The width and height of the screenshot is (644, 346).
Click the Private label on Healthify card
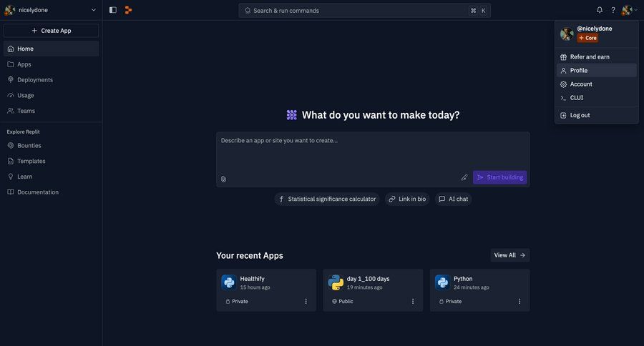(237, 301)
